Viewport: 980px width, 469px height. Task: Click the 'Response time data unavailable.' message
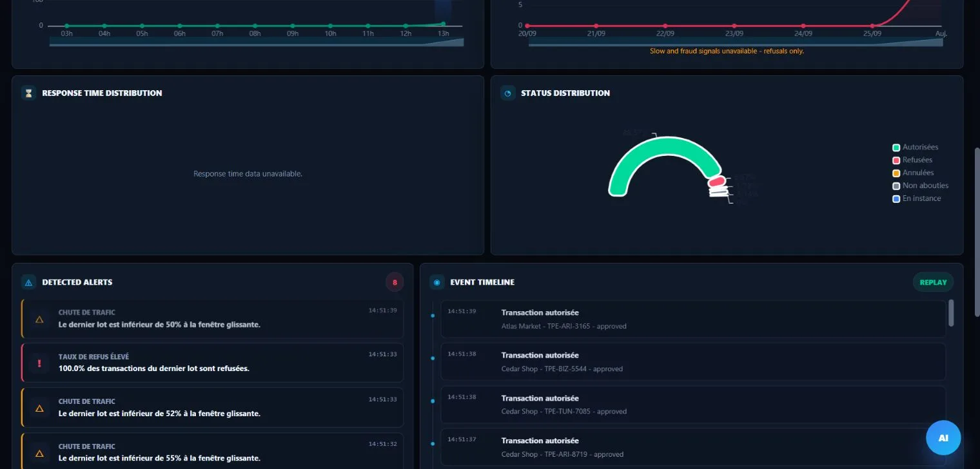248,174
